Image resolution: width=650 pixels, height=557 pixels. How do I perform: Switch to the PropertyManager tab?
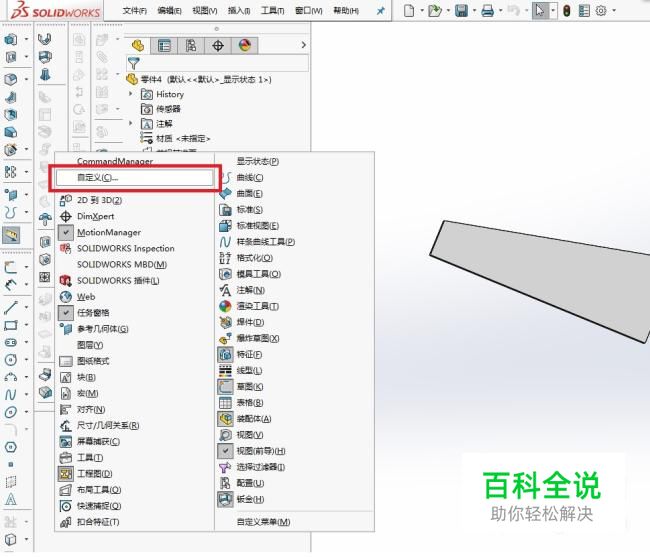164,46
